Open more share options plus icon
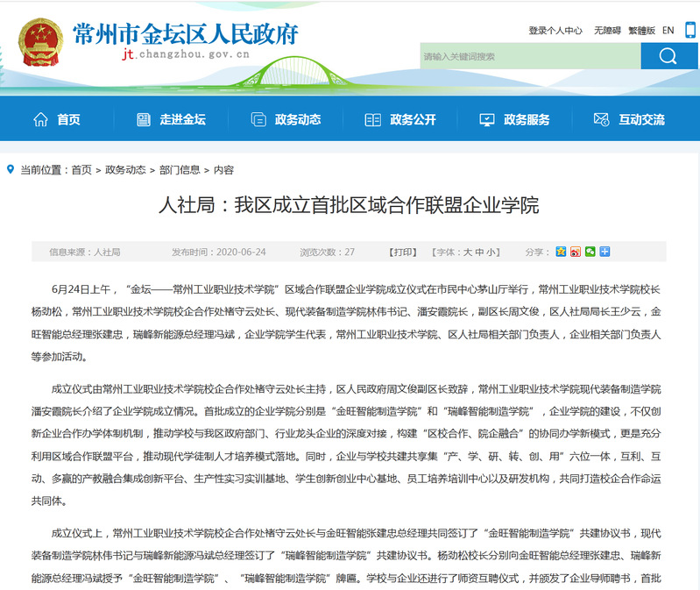 pos(605,252)
